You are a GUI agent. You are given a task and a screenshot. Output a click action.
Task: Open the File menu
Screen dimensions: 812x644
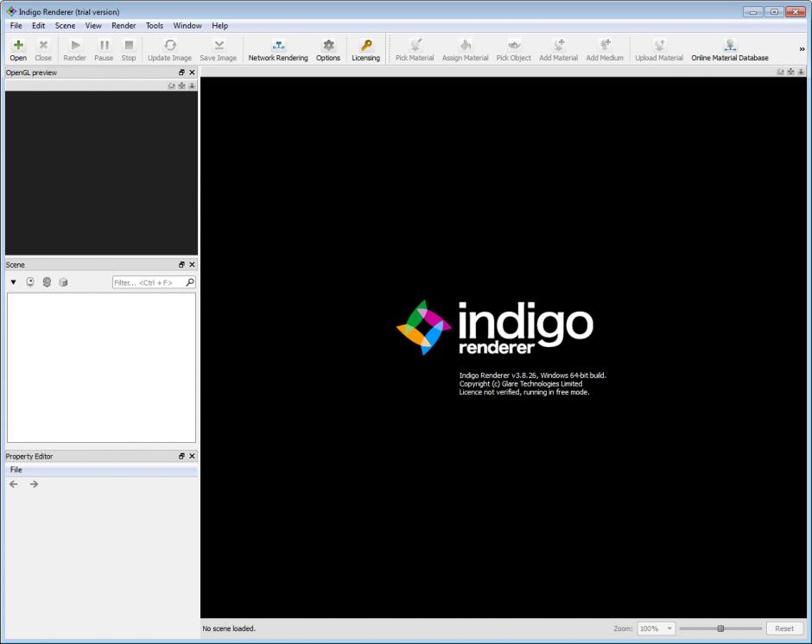[x=16, y=25]
